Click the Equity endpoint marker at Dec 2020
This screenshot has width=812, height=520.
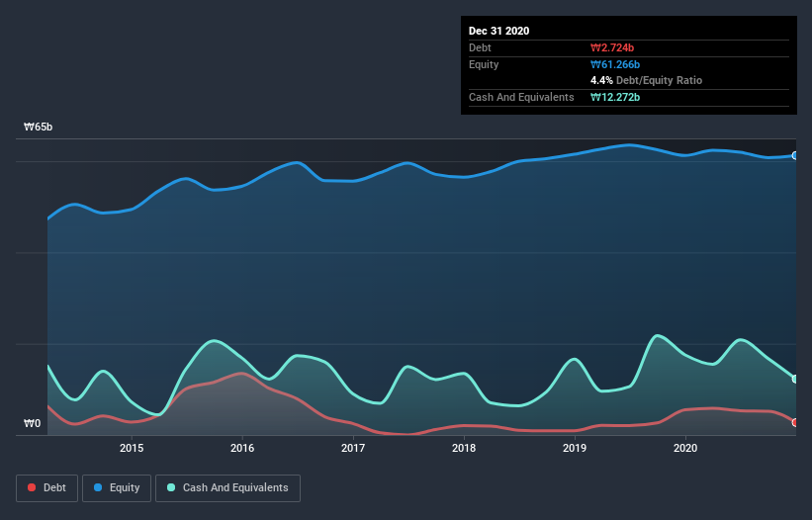coord(795,156)
